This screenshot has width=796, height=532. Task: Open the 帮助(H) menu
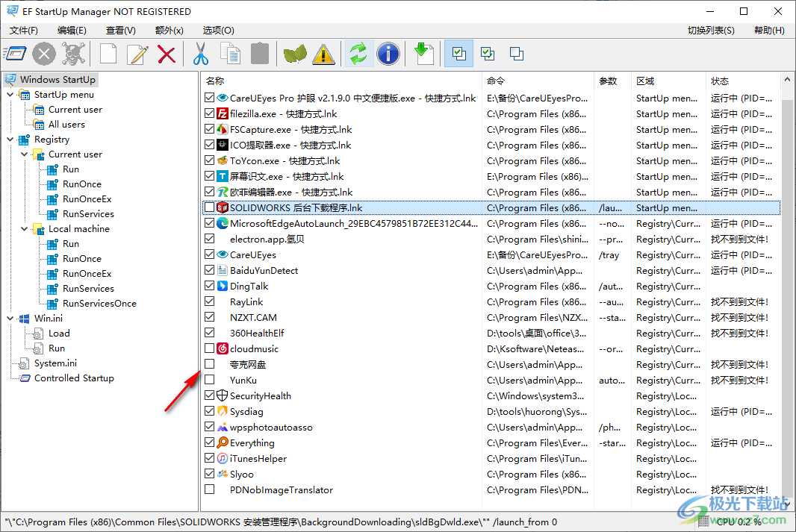point(769,31)
